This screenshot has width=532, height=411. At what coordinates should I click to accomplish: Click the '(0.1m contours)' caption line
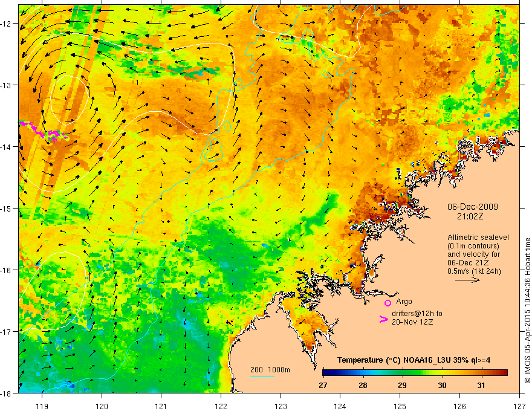473,246
